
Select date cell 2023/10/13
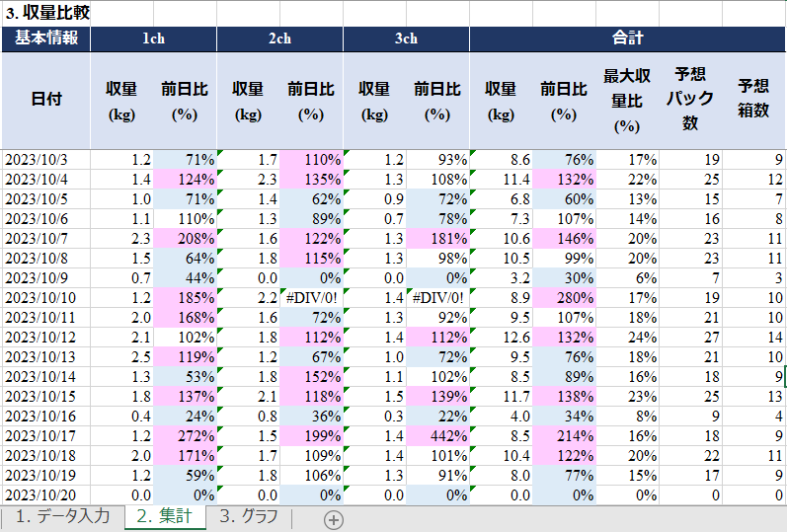tap(46, 357)
